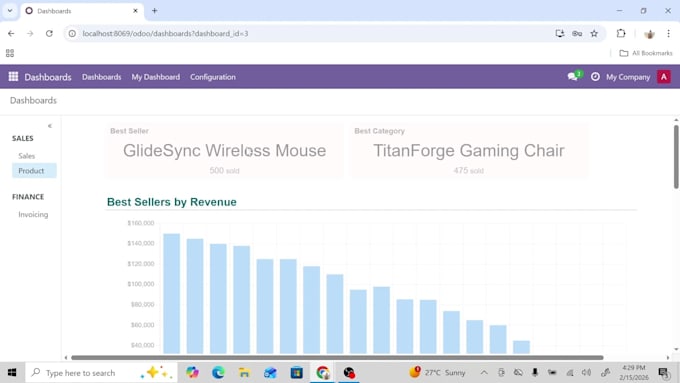Open a new browser tab

[x=154, y=11]
